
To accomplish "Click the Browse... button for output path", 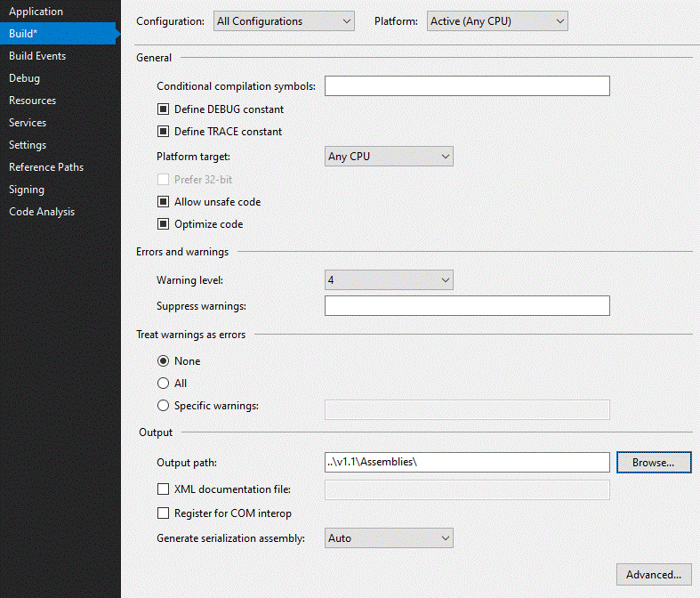I will click(x=654, y=462).
